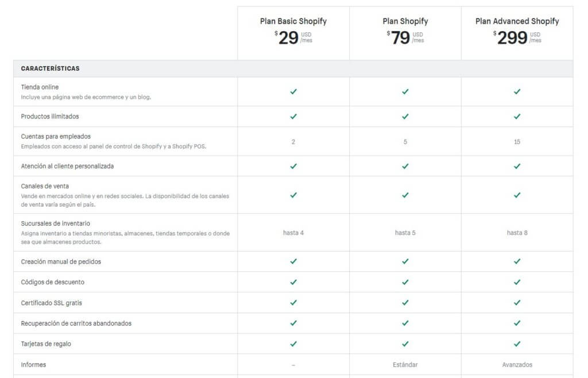
Task: Click Atención al cliente checkmark in Basic column
Action: tap(293, 166)
